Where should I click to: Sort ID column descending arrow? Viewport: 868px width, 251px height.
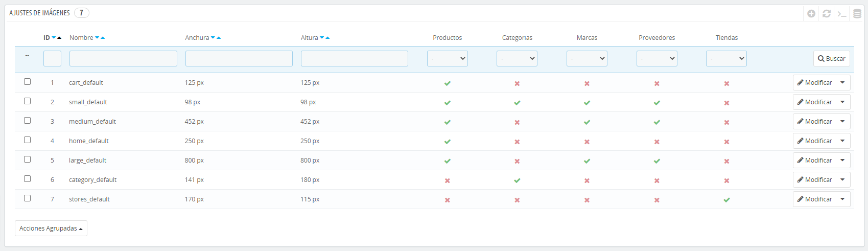[x=54, y=38]
